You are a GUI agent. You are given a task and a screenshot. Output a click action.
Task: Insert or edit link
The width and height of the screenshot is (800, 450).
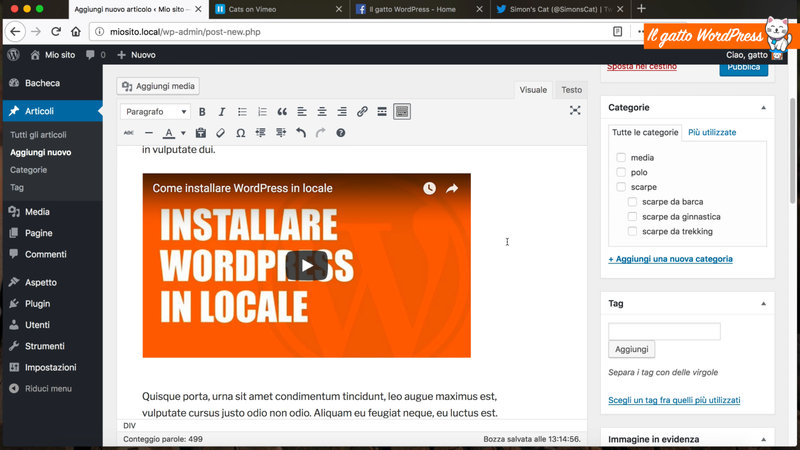(x=362, y=112)
